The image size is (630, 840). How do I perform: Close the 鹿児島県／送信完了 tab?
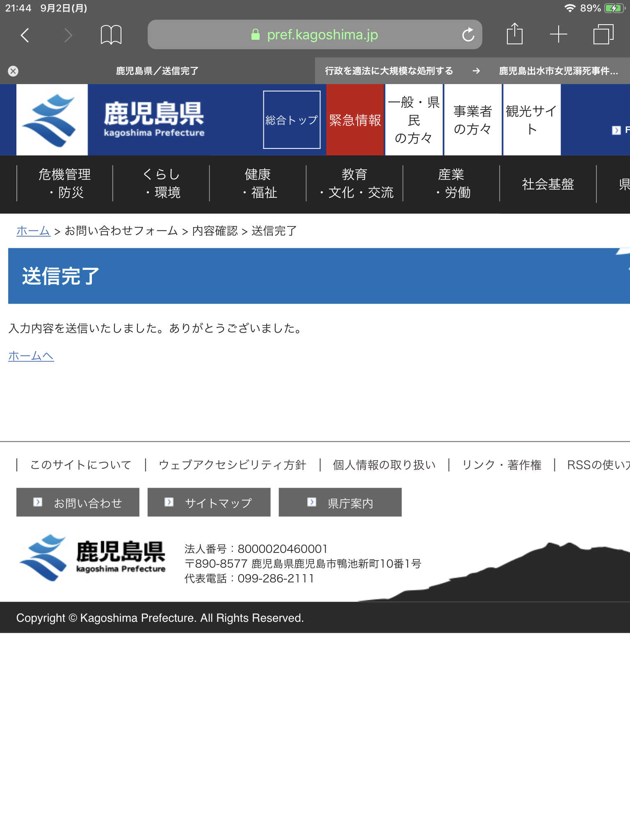click(x=13, y=71)
